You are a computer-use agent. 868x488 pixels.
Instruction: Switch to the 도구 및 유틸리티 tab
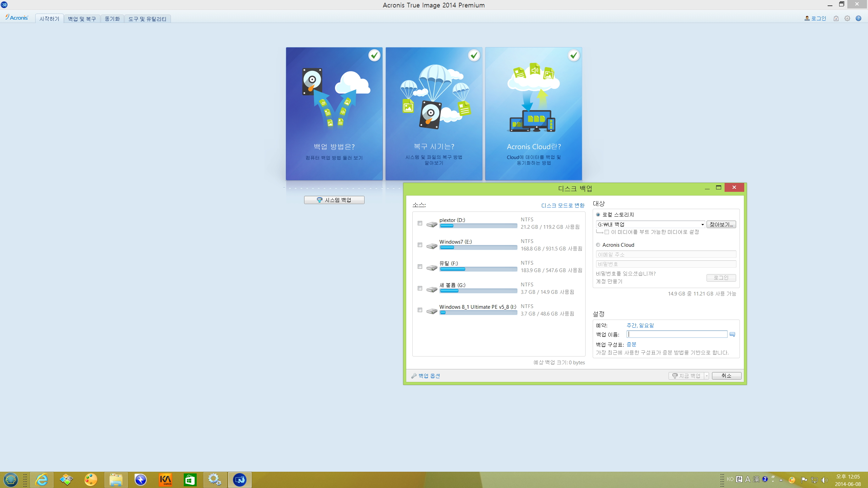click(147, 19)
